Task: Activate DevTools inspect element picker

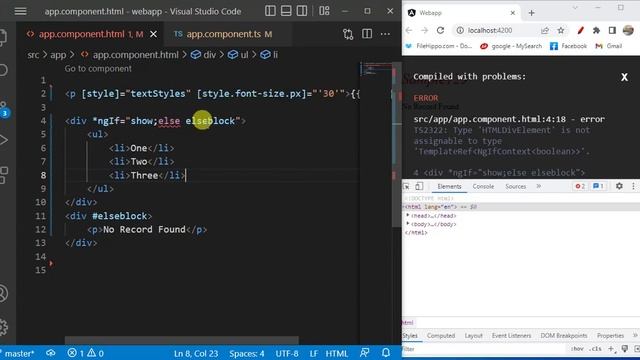Action: pos(407,187)
